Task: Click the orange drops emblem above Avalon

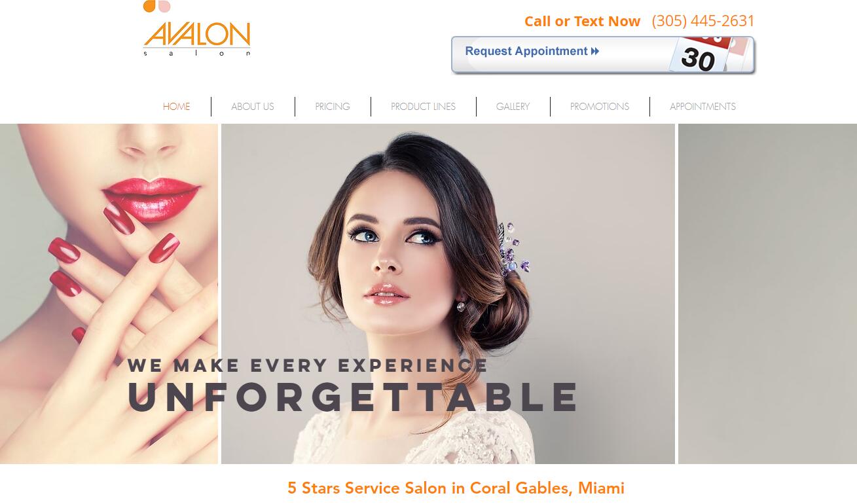Action: tap(157, 7)
